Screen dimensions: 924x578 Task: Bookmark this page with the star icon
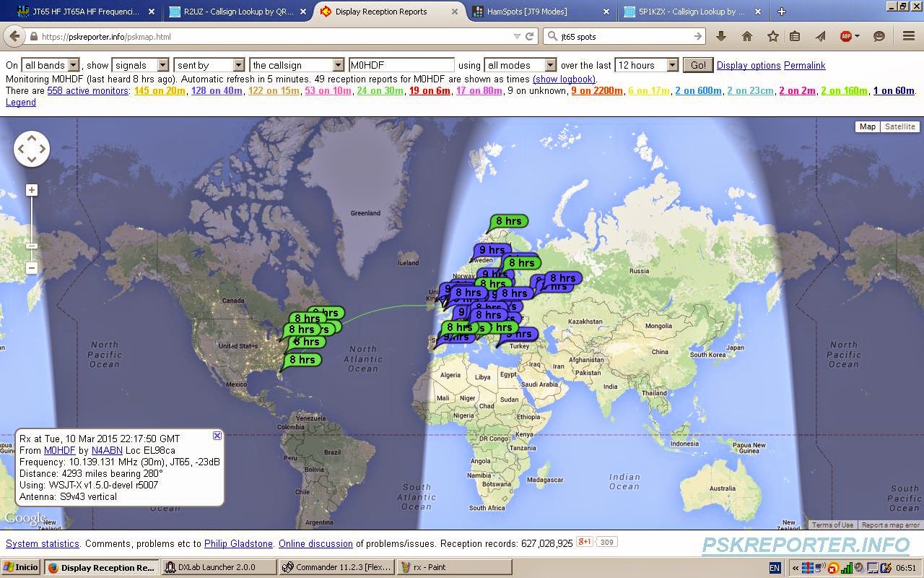point(773,36)
